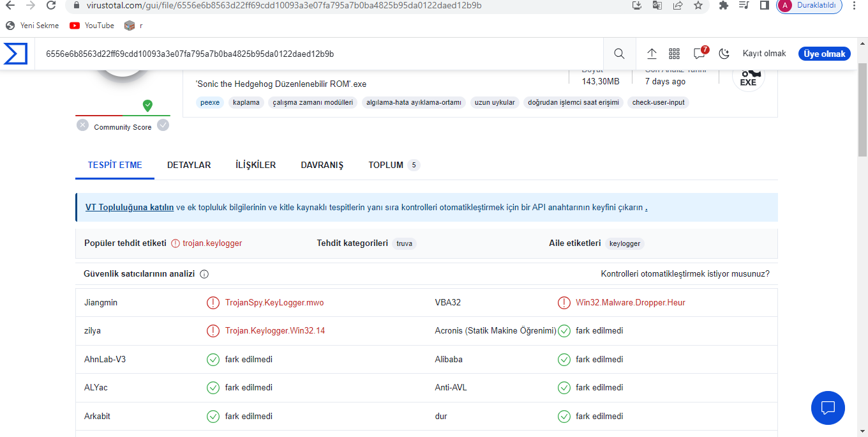This screenshot has width=868, height=437.
Task: Switch to the DETAYLAR tab
Action: click(x=189, y=165)
